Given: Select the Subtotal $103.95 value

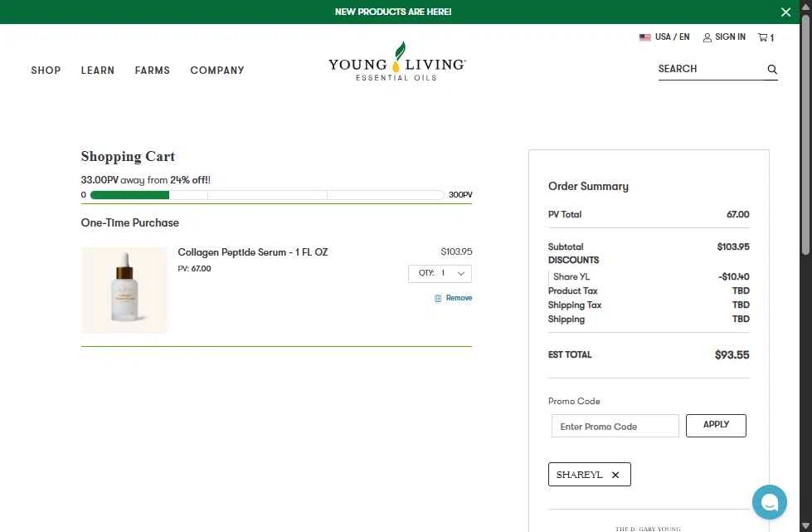Looking at the screenshot, I should 732,246.
